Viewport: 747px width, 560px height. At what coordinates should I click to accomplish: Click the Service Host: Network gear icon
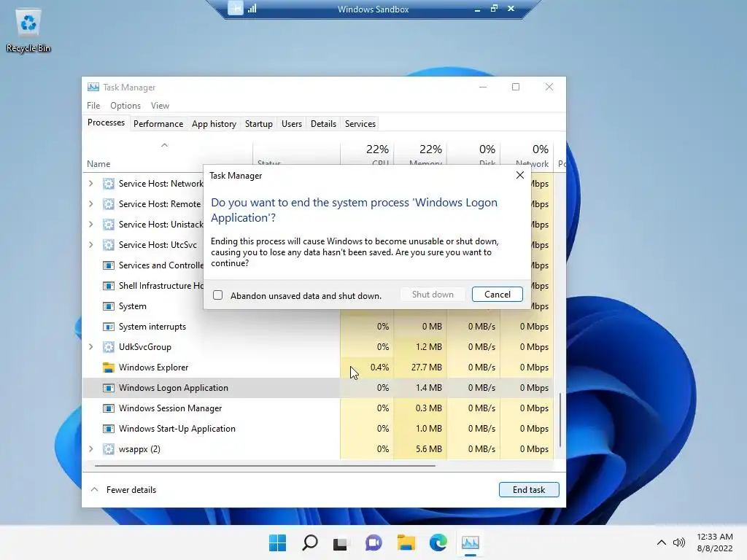coord(109,184)
